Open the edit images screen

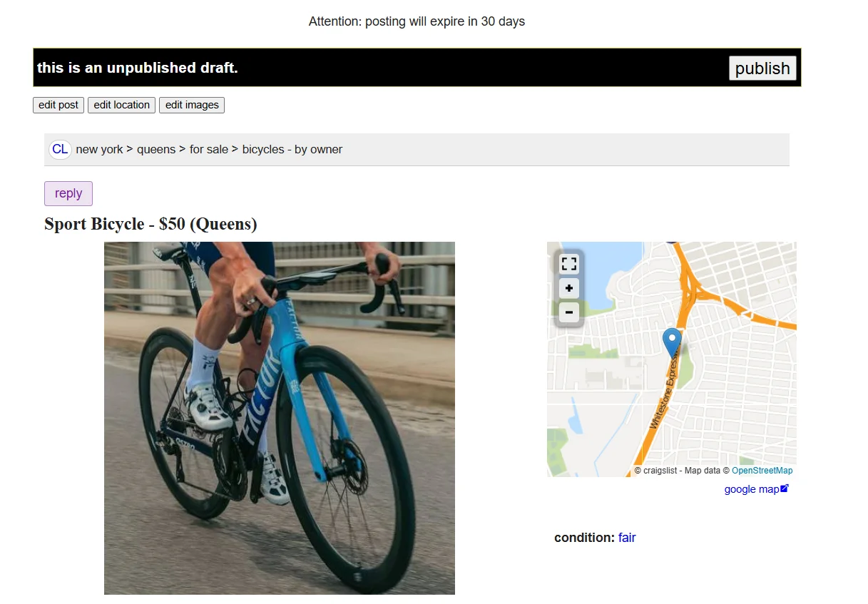[191, 105]
